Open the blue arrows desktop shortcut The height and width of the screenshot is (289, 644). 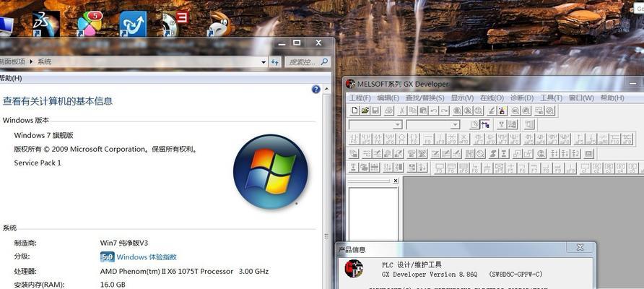(x=133, y=23)
